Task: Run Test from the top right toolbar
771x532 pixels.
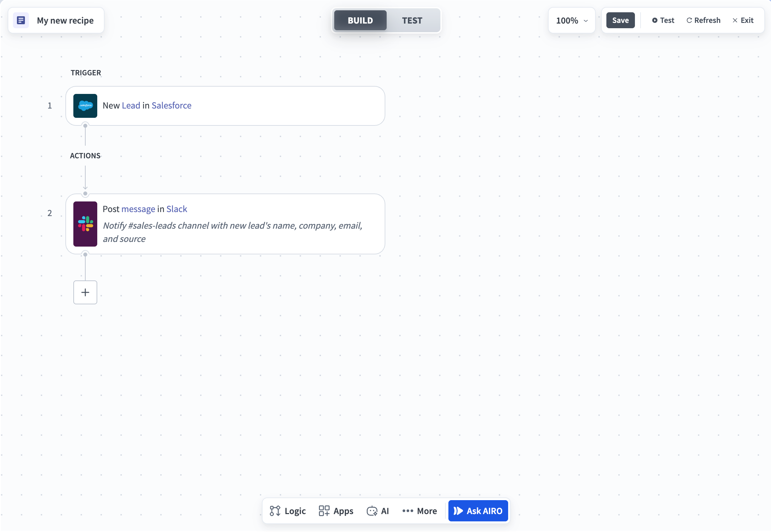Action: pos(663,20)
